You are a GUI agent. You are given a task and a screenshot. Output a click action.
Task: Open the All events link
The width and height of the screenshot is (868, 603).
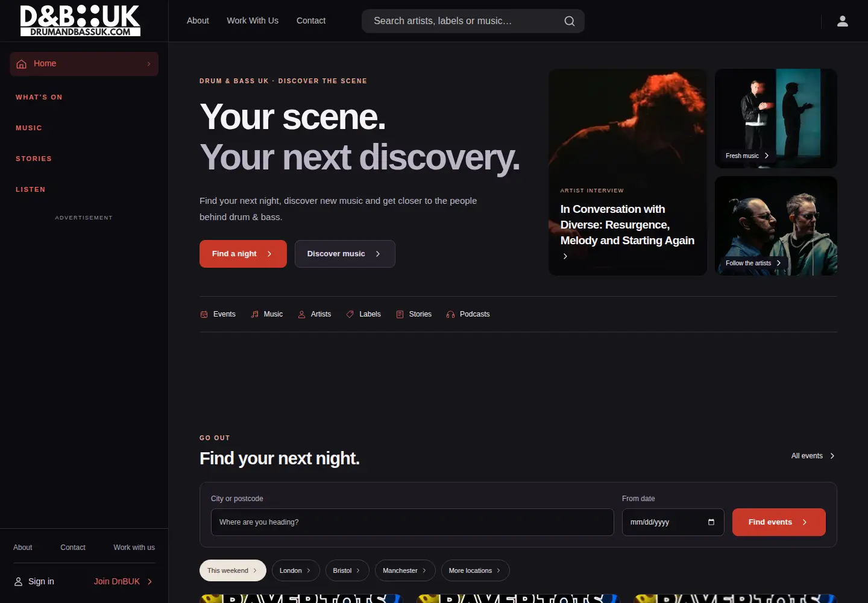(x=813, y=456)
